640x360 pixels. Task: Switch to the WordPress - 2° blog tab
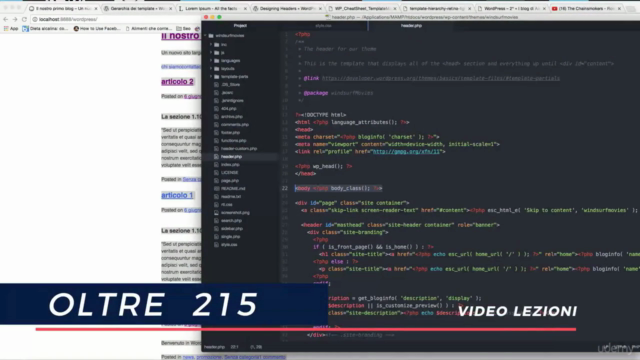[x=511, y=8]
